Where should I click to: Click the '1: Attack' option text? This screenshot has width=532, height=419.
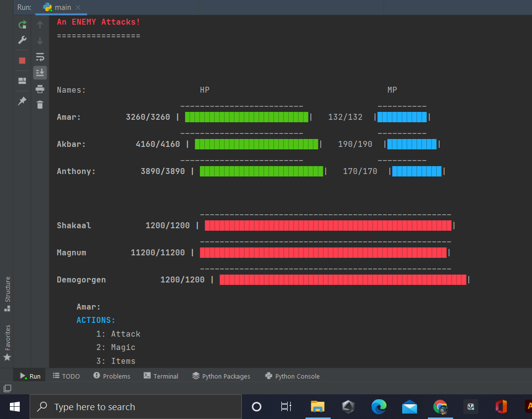click(118, 334)
